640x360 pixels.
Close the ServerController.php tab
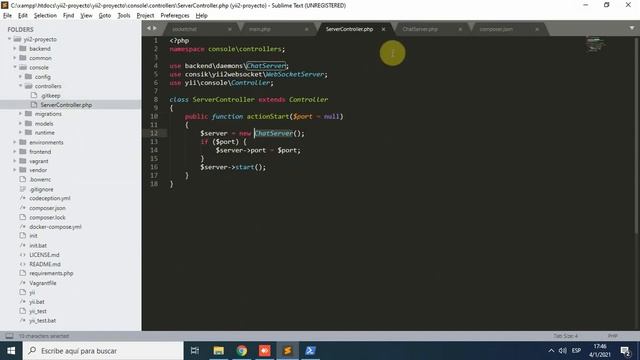383,29
